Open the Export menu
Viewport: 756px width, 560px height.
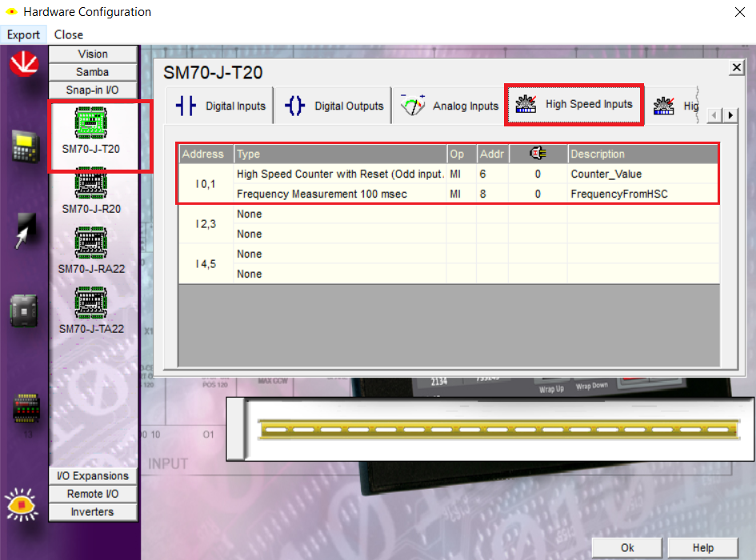coord(23,34)
